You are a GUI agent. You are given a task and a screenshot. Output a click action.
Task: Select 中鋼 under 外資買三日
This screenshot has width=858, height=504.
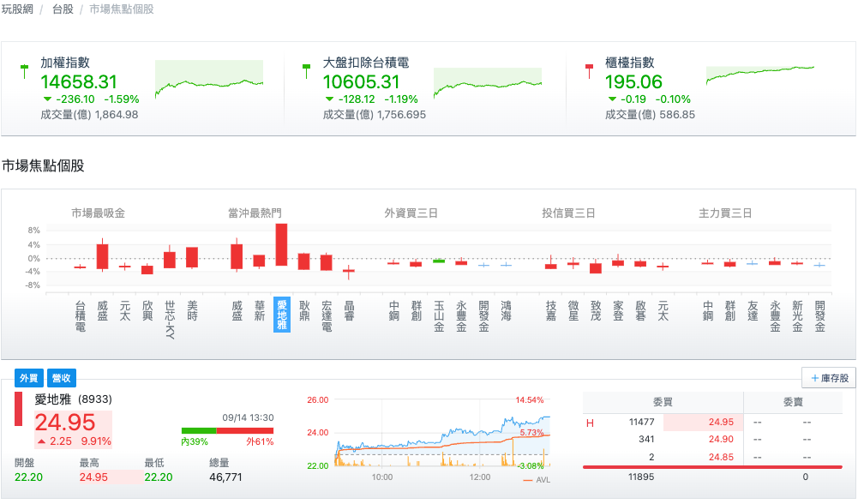coord(394,311)
